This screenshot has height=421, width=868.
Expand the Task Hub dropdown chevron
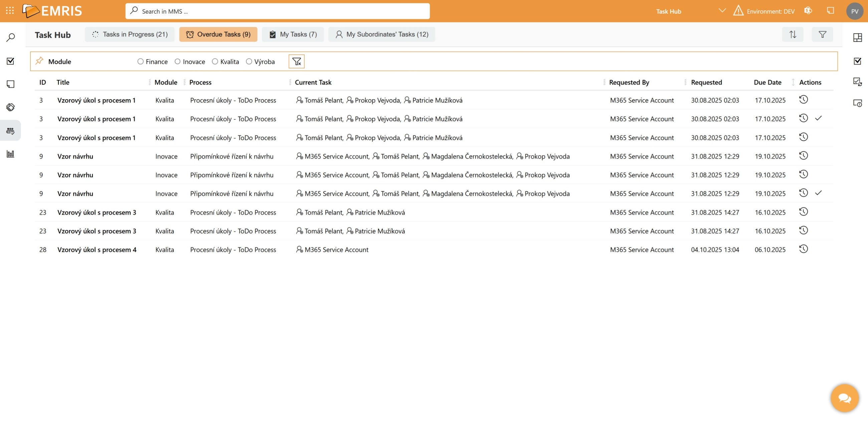[x=722, y=11]
